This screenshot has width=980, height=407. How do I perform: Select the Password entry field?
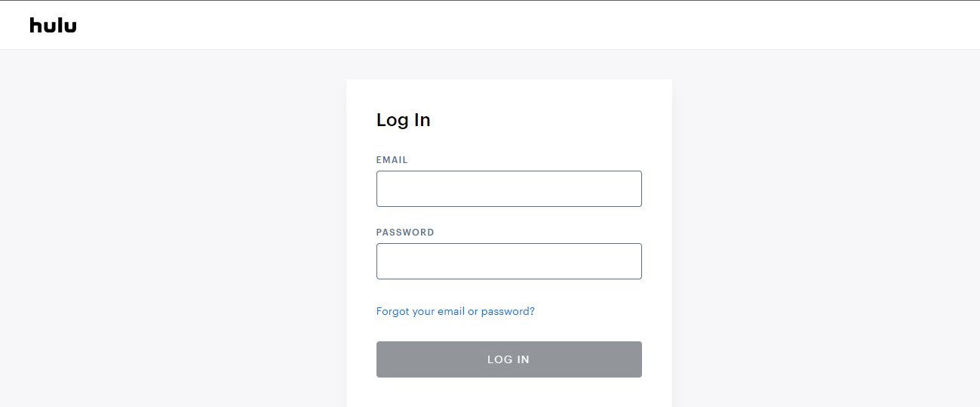click(508, 261)
